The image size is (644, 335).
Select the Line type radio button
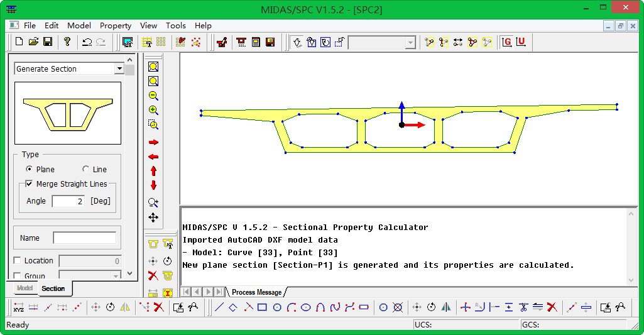click(x=85, y=169)
